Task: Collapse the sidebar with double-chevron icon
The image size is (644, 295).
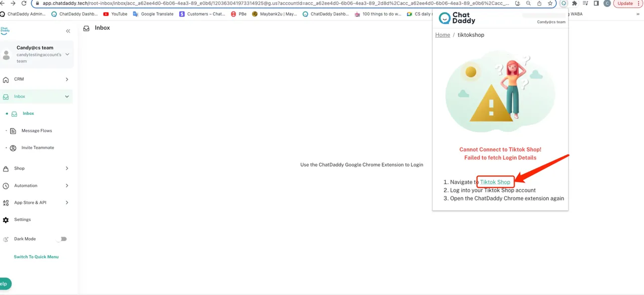Action: pos(68,31)
